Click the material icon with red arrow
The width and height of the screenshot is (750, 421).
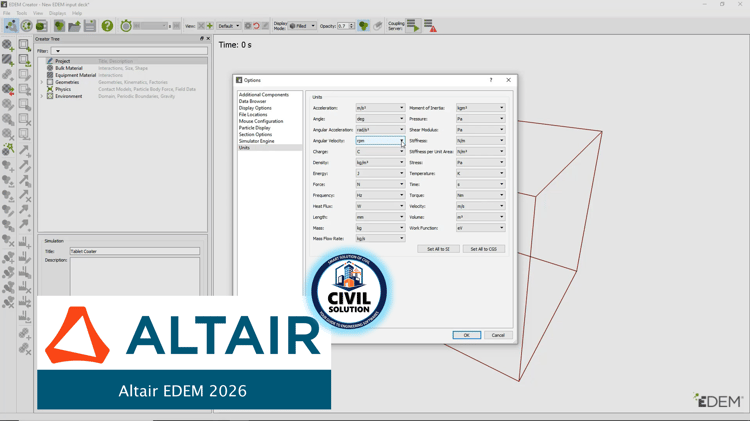pyautogui.click(x=8, y=90)
